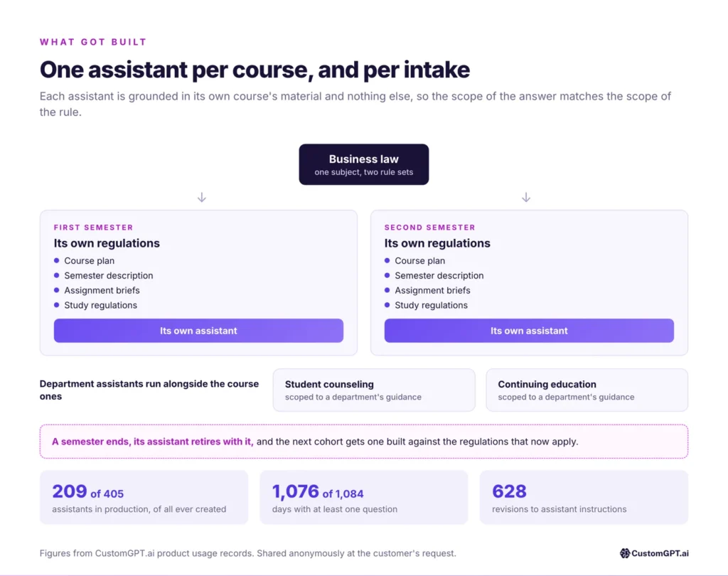Select the Business law subject box
The height and width of the screenshot is (576, 728).
pos(364,164)
